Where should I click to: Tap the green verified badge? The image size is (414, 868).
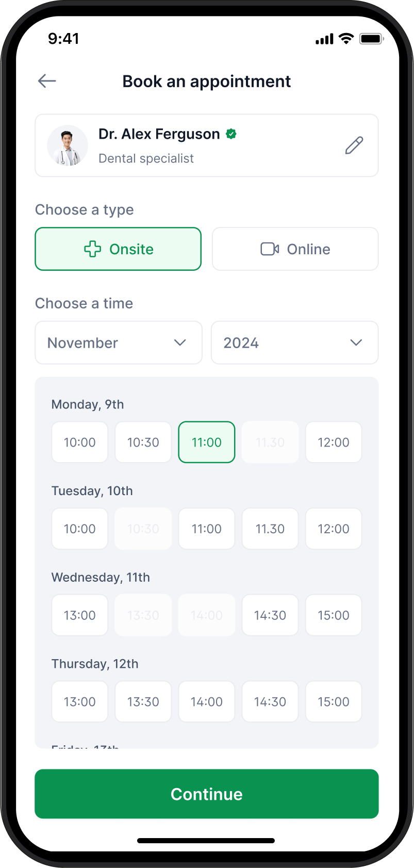[231, 134]
